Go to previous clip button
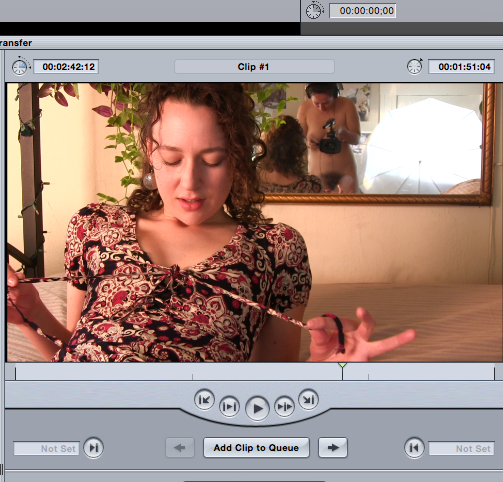Screen dimensions: 503x482 click(x=204, y=399)
